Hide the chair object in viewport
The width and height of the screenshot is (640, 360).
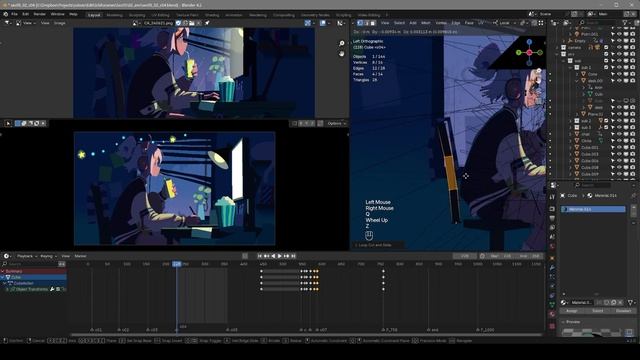tap(619, 134)
